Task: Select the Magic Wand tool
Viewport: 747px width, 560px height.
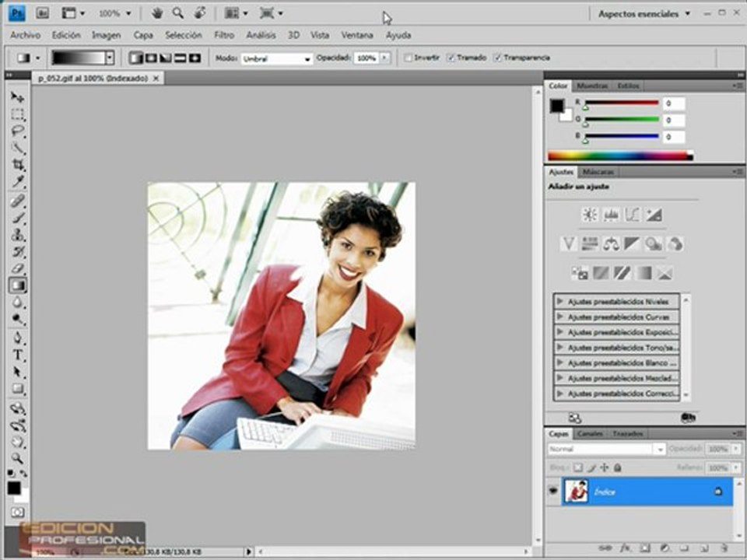Action: (x=18, y=148)
